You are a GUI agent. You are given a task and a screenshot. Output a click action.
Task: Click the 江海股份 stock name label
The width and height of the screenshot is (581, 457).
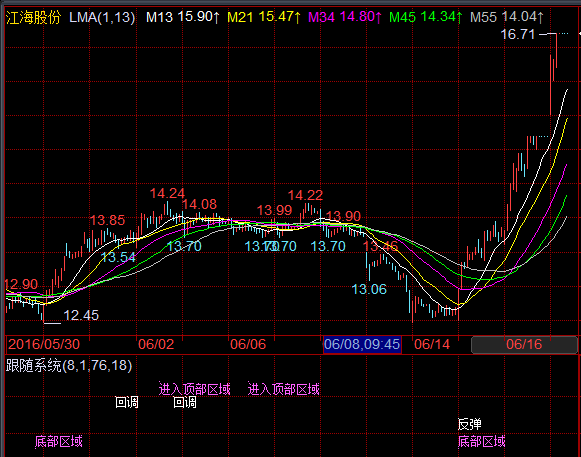pos(33,17)
